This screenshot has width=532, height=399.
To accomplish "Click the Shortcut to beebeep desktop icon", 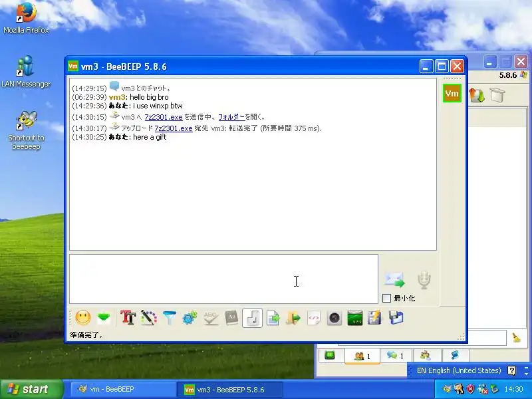I will click(x=26, y=130).
